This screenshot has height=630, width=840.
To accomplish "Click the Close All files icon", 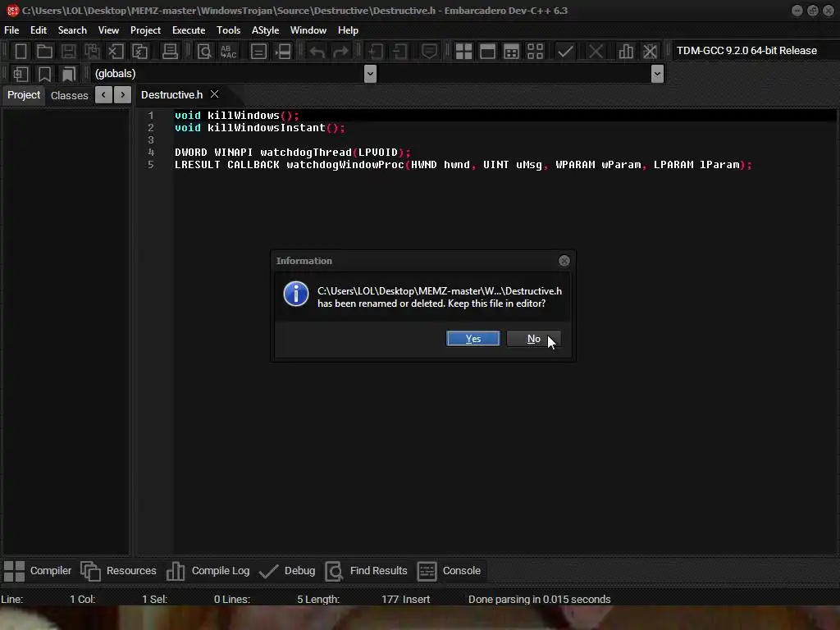I will click(x=139, y=52).
